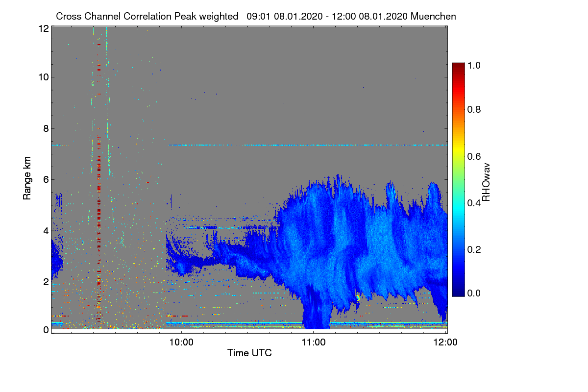
Task: Click the 'Time UTC' x-axis label
Action: click(x=249, y=352)
